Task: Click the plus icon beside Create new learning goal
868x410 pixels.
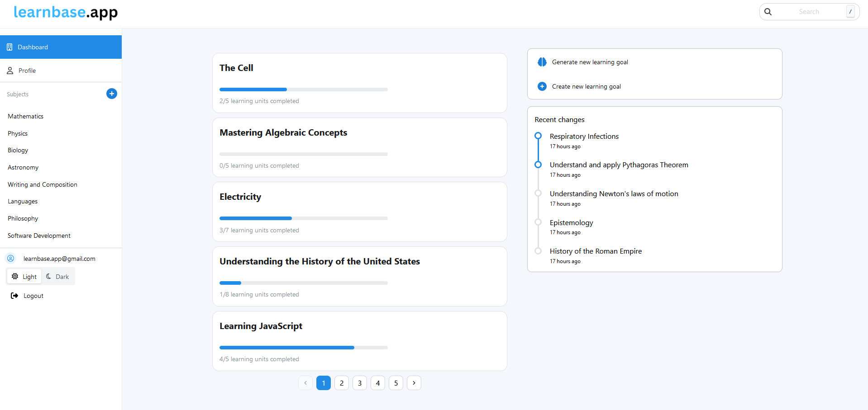Action: (542, 86)
